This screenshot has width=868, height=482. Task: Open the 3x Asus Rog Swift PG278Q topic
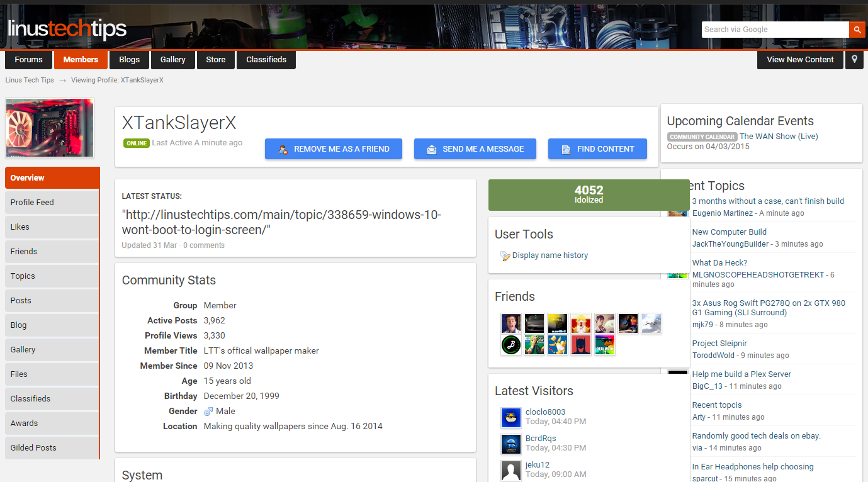[769, 308]
